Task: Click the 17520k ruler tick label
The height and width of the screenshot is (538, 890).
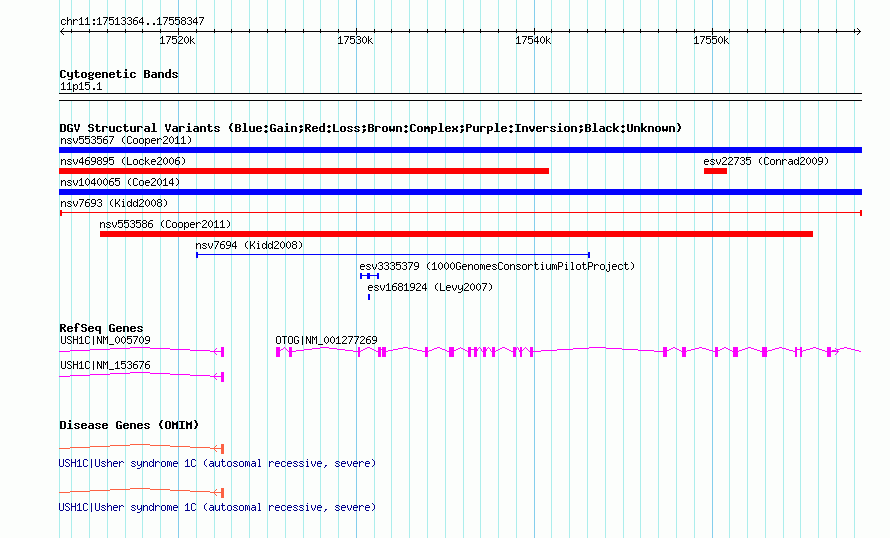Action: (x=177, y=41)
